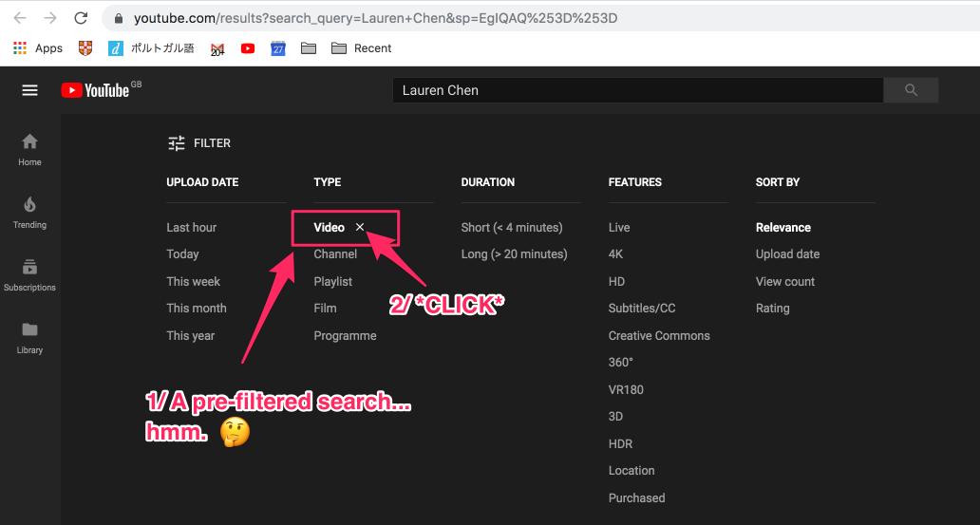Open the YouTube hamburger guide menu
Screen dimensions: 980x525
[30, 90]
